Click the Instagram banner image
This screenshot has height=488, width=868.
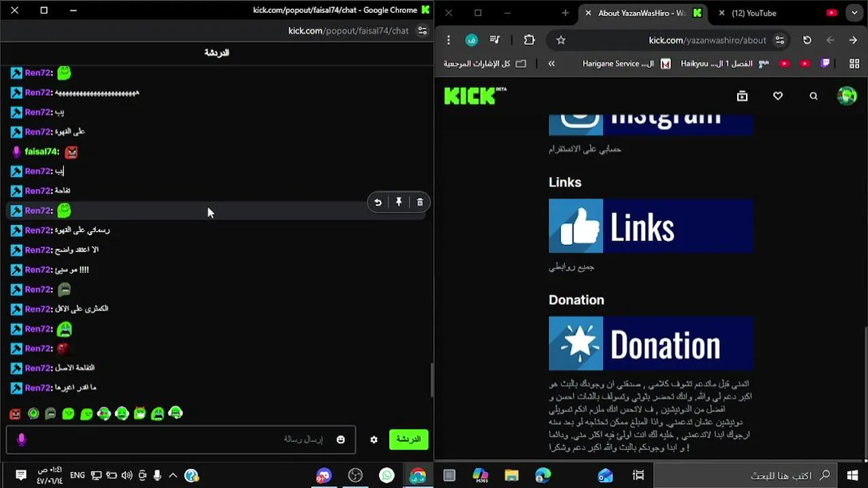[x=650, y=125]
